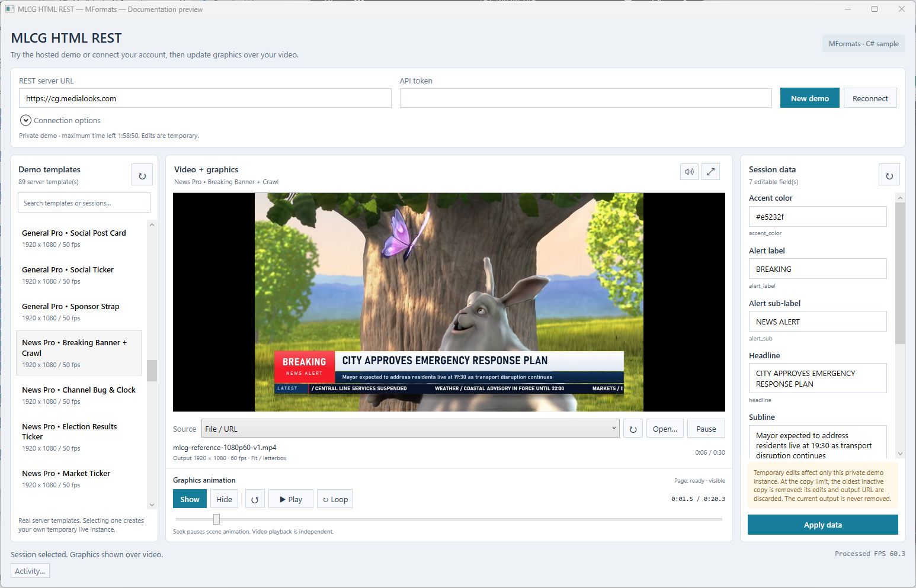The height and width of the screenshot is (588, 916).
Task: Reload the video source
Action: click(x=633, y=429)
